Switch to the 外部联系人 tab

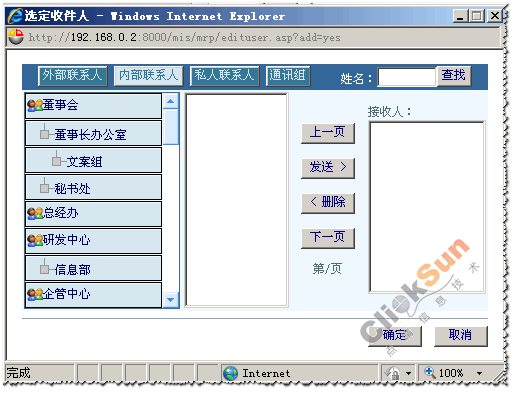(73, 76)
